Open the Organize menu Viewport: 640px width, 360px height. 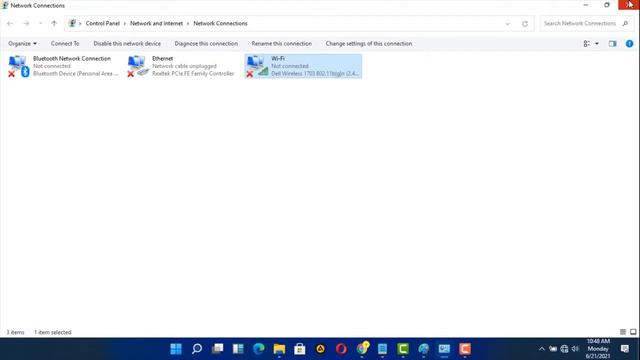(22, 44)
